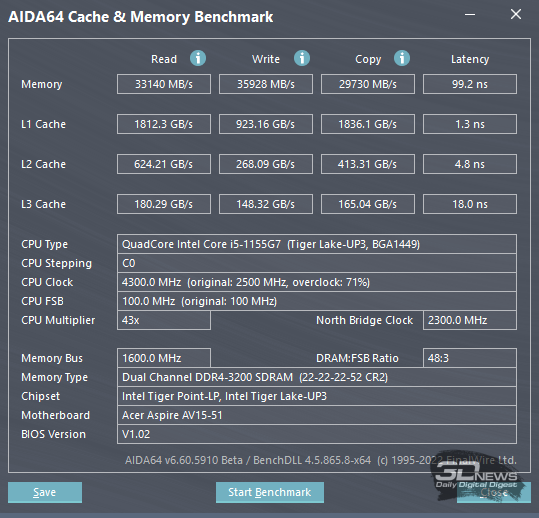Select Memory Copy value 29730 MB/s
Screen dimensions: 539x518
click(x=368, y=84)
